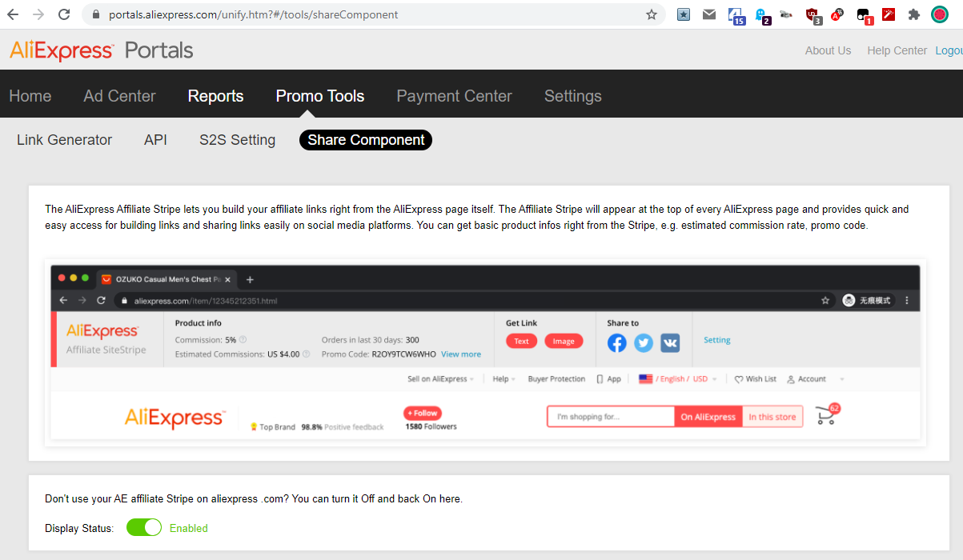Click the OZUKO browser tab in preview
This screenshot has width=963, height=560.
point(167,279)
